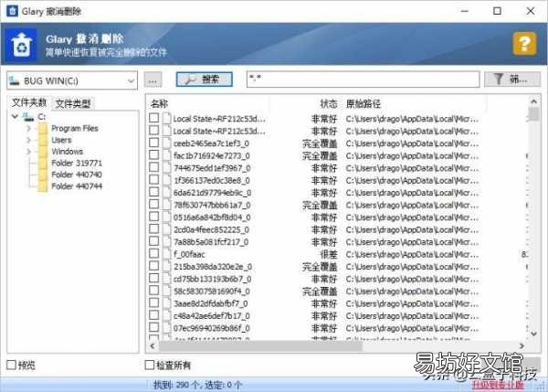Check the box for 78f630747bbb61a7_0
548x392 pixels.
[x=153, y=204]
